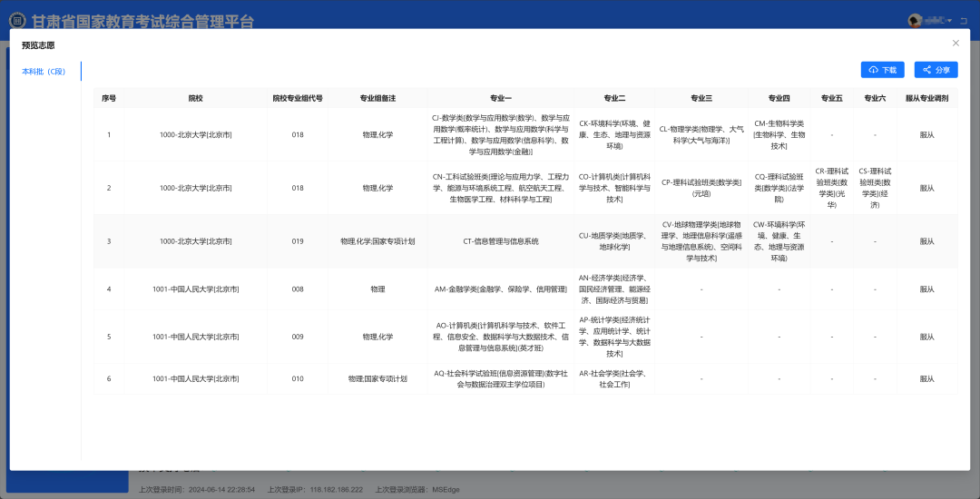Viewport: 980px width, 499px height.
Task: Click the CT-信息管理与信息系统 cell
Action: coord(501,241)
